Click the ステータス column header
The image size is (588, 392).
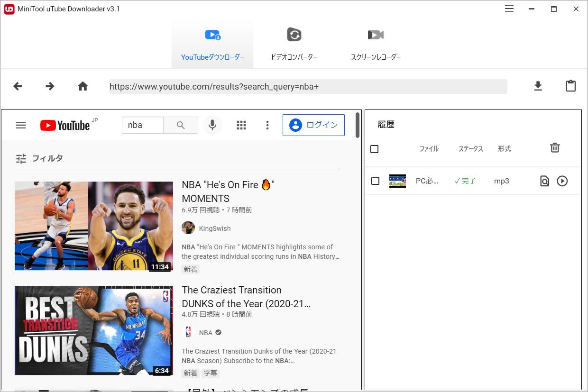470,149
